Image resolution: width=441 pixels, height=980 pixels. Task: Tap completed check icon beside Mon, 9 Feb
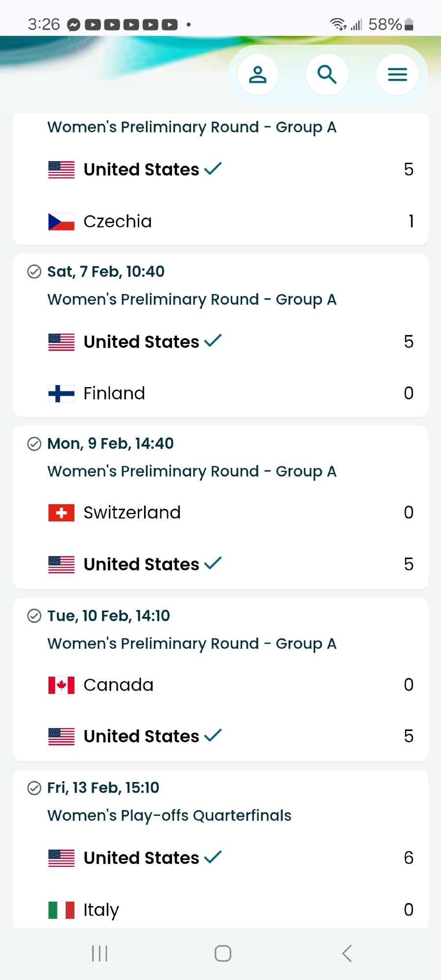(34, 444)
